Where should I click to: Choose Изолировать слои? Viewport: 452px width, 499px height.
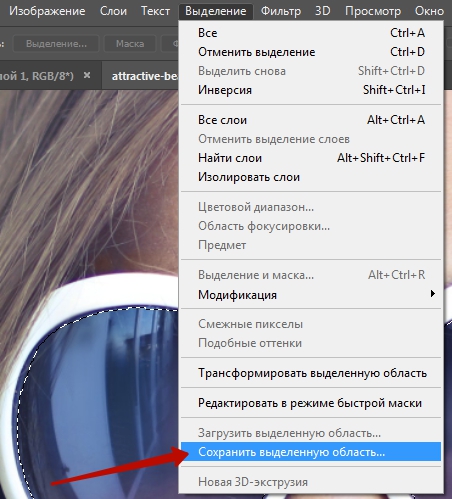311,177
